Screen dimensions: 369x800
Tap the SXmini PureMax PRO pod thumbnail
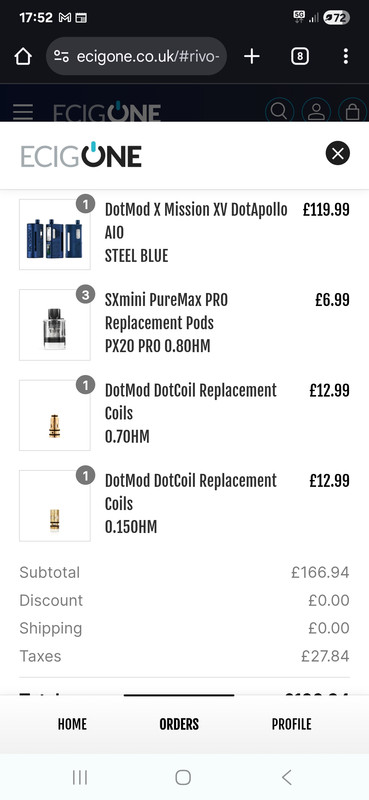[55, 325]
